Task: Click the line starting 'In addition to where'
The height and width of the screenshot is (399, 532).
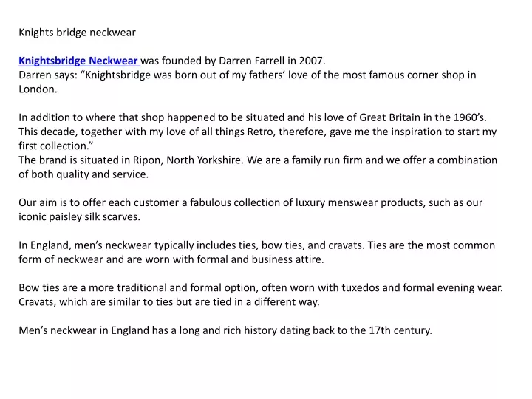Action: click(253, 117)
